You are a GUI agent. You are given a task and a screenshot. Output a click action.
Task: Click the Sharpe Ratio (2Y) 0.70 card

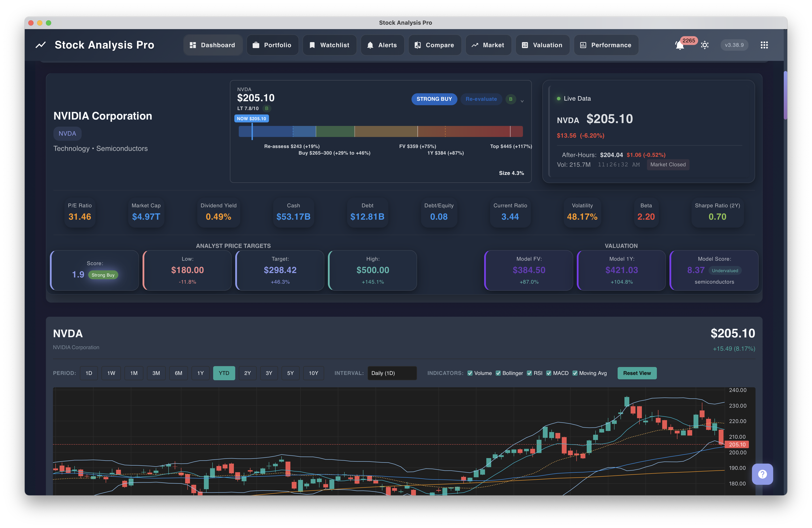(x=717, y=212)
